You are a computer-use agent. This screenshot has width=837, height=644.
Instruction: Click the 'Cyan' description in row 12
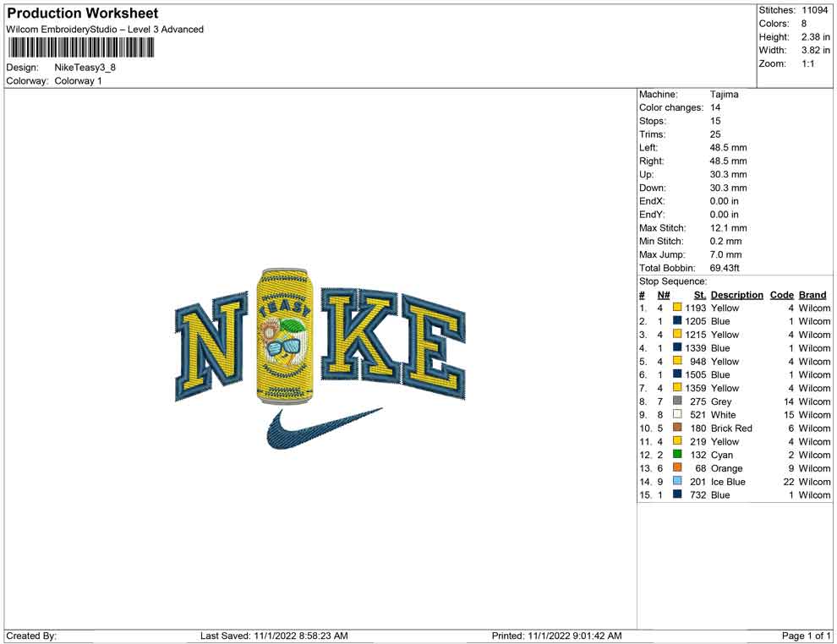[722, 456]
